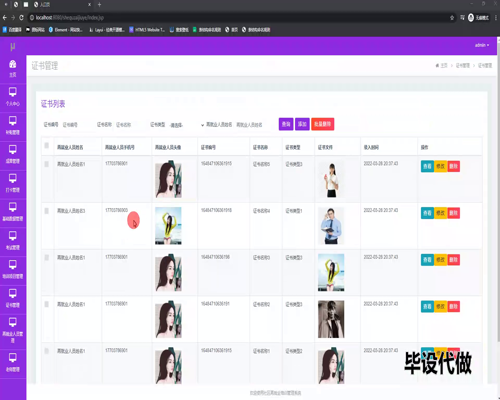Reload the current browser page
This screenshot has height=400, width=500.
21,18
